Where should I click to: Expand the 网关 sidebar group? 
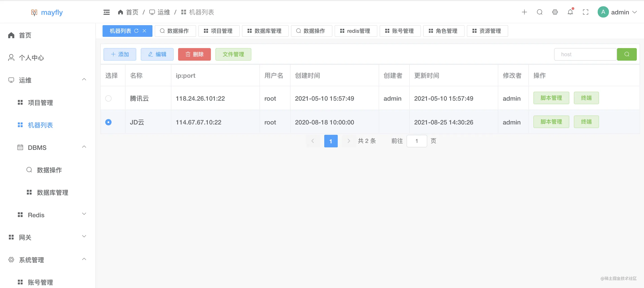[x=84, y=237]
